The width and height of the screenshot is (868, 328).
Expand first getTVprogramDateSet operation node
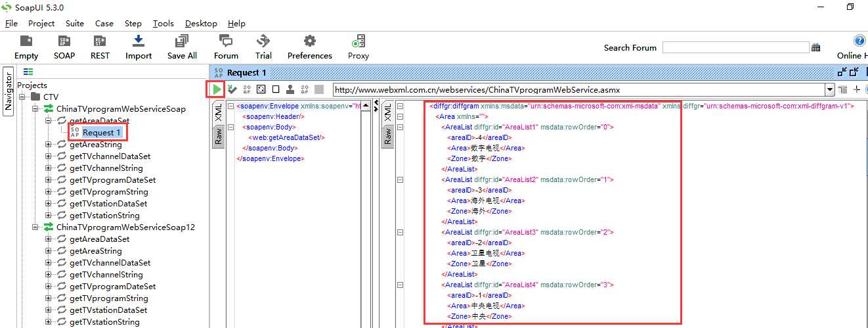coord(49,180)
